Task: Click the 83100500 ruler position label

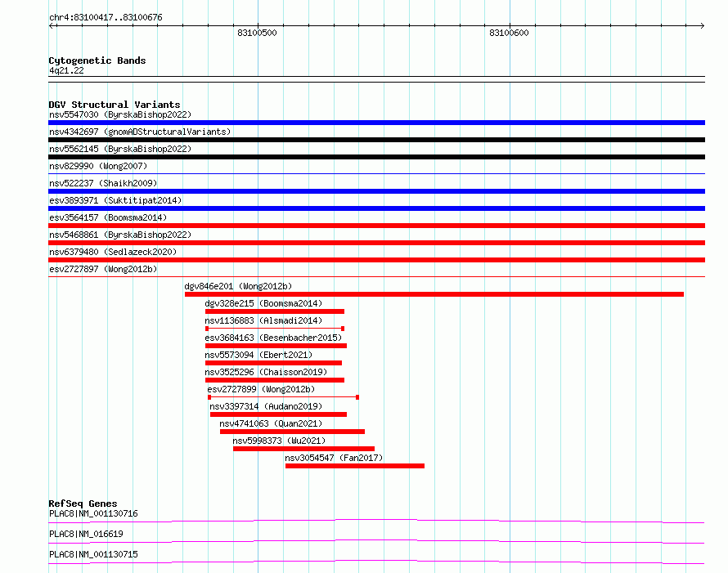Action: click(x=257, y=33)
